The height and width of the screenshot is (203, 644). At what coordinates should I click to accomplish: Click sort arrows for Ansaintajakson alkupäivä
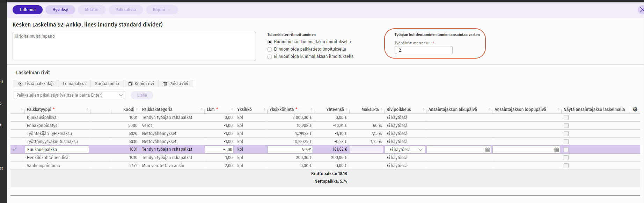[489, 110]
